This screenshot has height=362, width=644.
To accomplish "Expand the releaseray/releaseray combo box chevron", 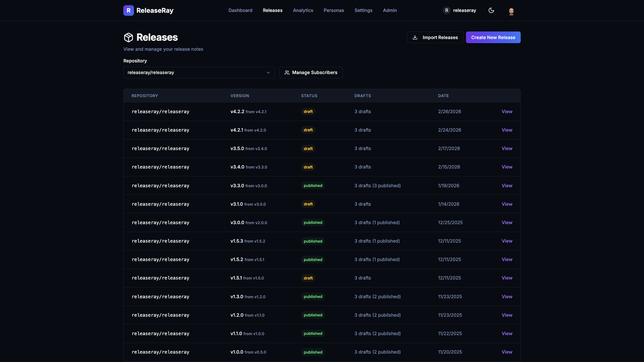I will click(x=268, y=72).
